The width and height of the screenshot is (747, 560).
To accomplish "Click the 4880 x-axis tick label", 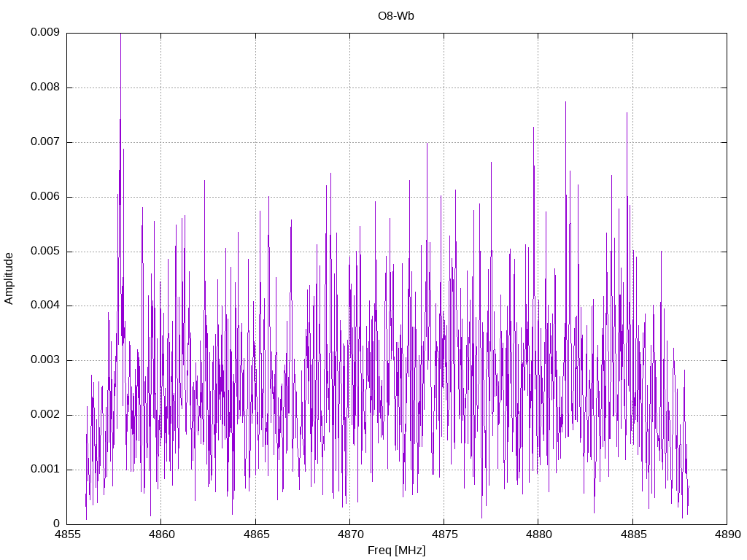I will click(x=539, y=534).
